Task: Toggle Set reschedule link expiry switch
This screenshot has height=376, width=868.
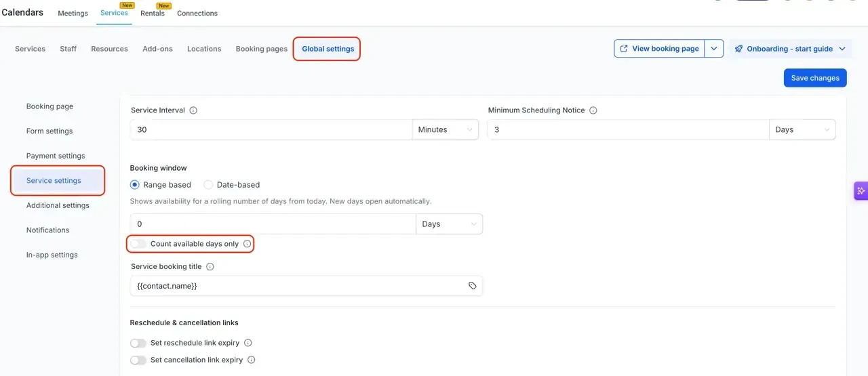Action: tap(138, 343)
